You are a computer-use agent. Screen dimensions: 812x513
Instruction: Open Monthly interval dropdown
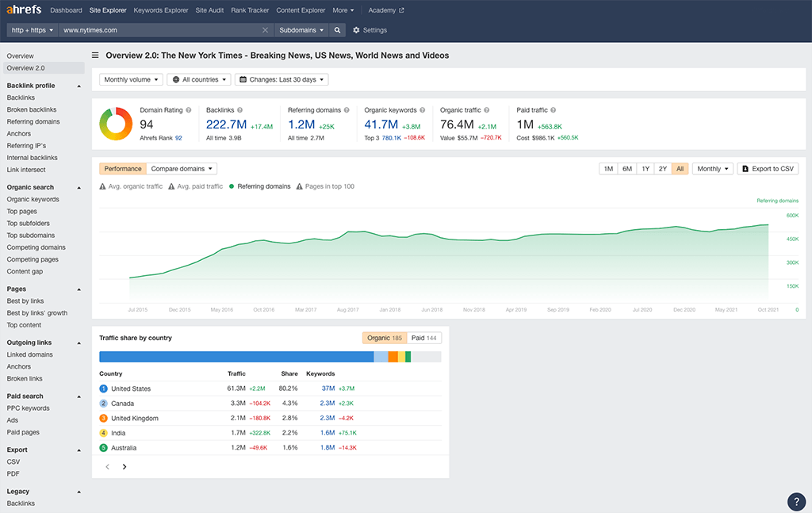coord(713,169)
